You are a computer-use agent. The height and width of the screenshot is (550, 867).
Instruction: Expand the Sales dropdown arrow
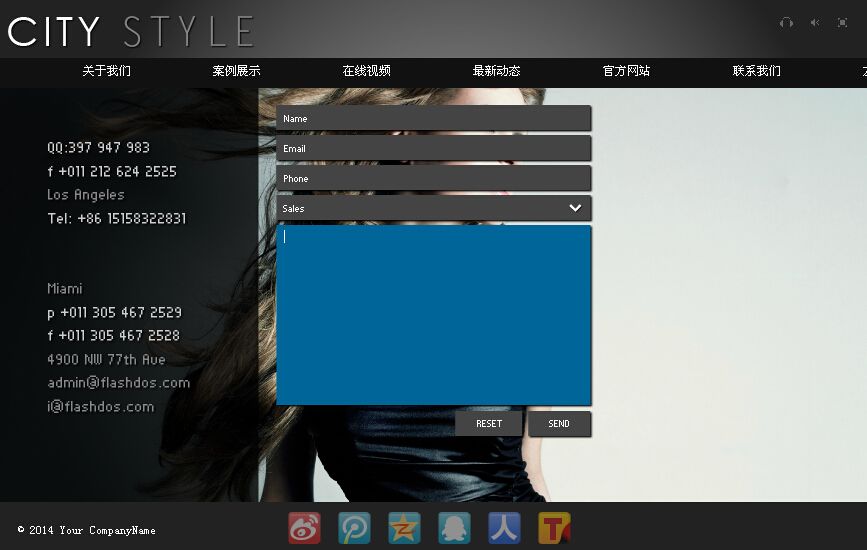[x=575, y=208]
